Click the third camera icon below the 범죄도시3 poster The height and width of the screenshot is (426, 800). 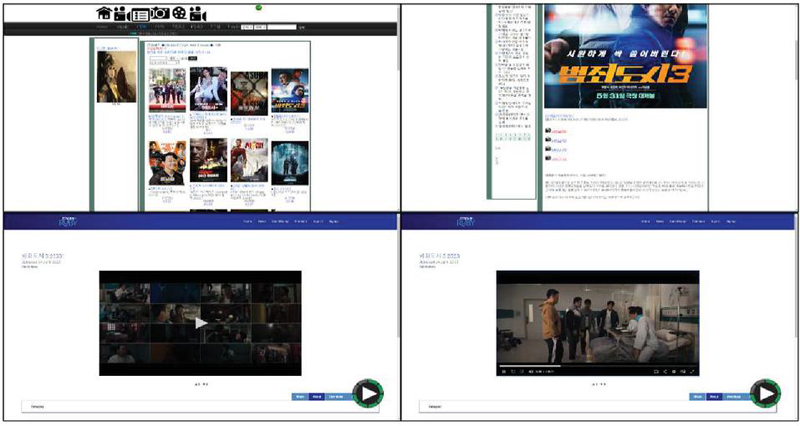tap(547, 149)
